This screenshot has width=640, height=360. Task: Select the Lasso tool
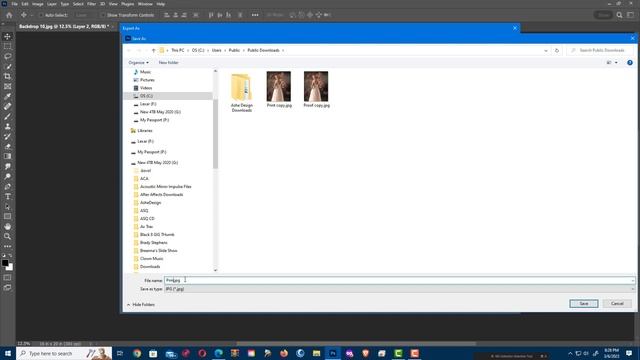pos(7,56)
